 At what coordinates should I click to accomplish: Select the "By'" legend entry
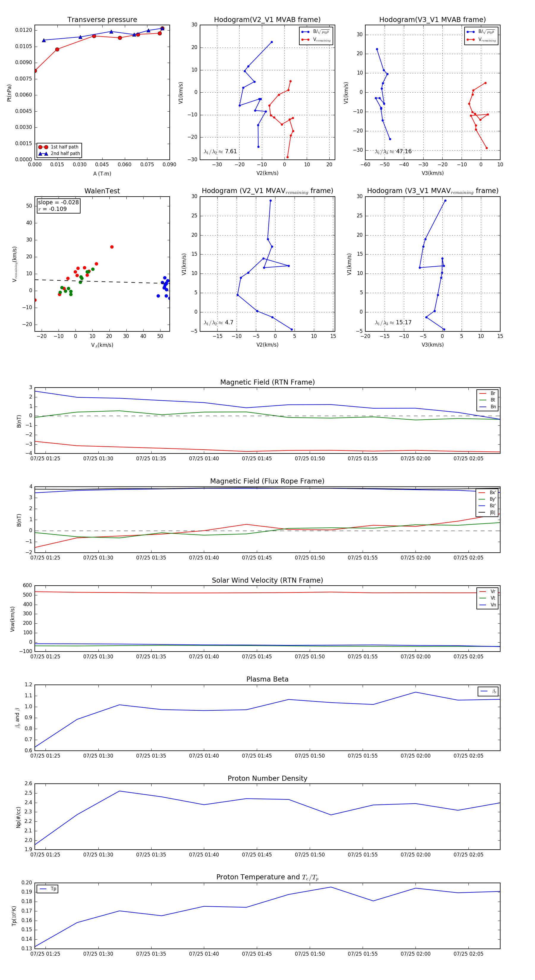[x=487, y=499]
